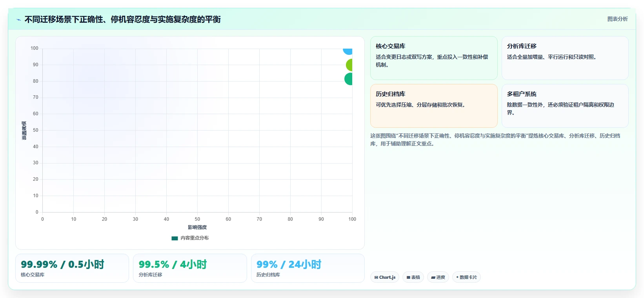Click the lime green bubble data point
The image size is (644, 298).
coord(349,65)
